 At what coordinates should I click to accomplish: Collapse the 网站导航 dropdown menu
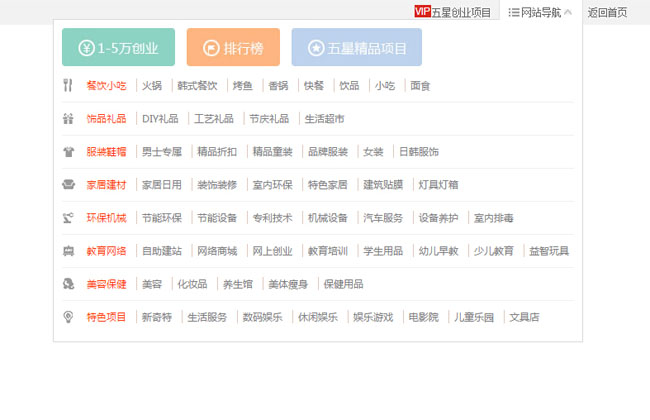pyautogui.click(x=540, y=12)
